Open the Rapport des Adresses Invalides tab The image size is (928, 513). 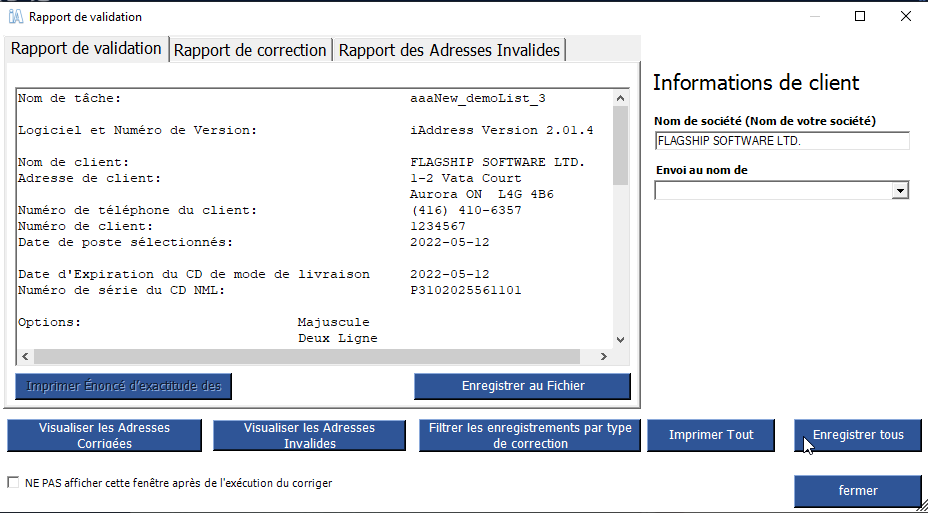(x=449, y=50)
